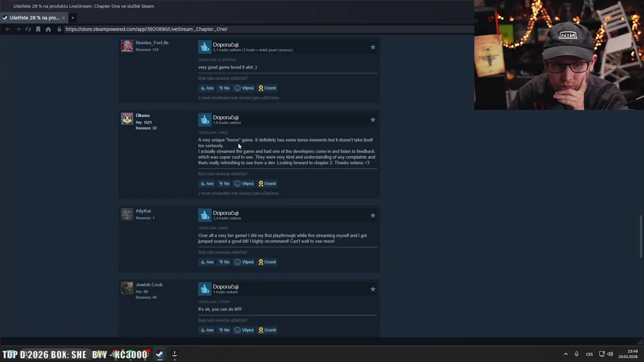The image size is (644, 362).
Task: Mark Besties_ForLife review as Vtipná
Action: point(244,88)
